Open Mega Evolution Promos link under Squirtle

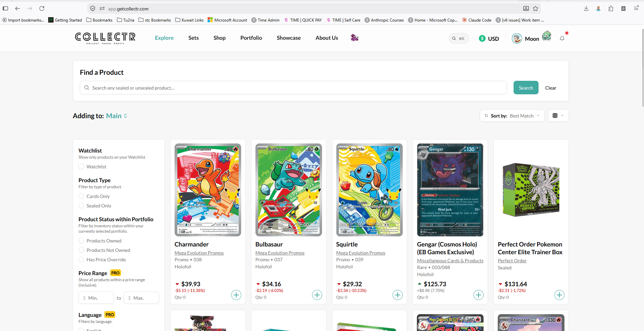[x=361, y=253]
